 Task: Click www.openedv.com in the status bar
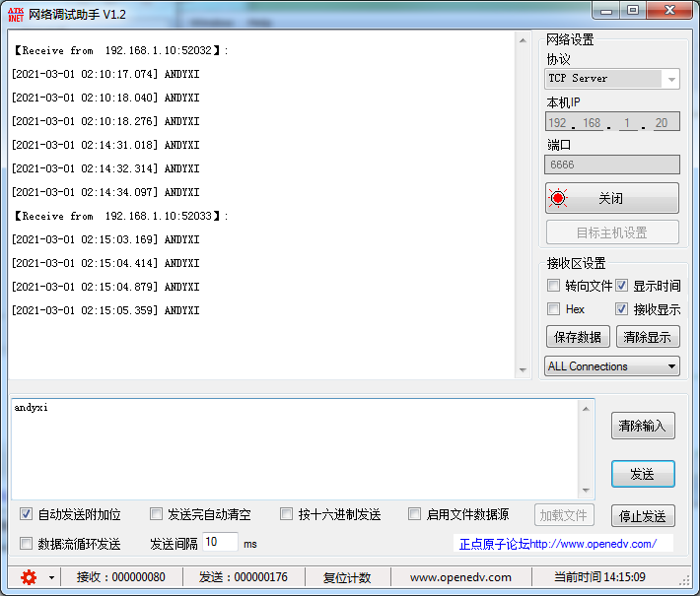tap(460, 577)
